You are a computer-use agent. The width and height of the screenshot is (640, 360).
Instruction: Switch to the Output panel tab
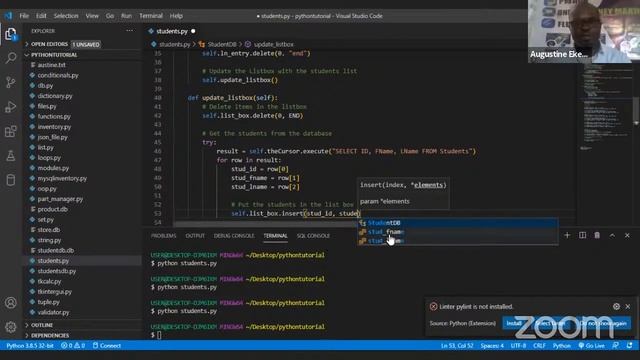coord(195,236)
